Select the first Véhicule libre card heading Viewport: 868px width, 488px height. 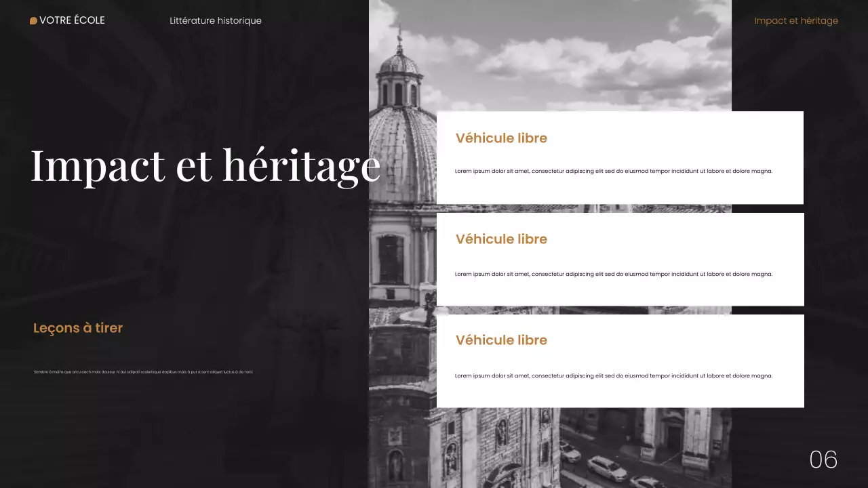[501, 138]
